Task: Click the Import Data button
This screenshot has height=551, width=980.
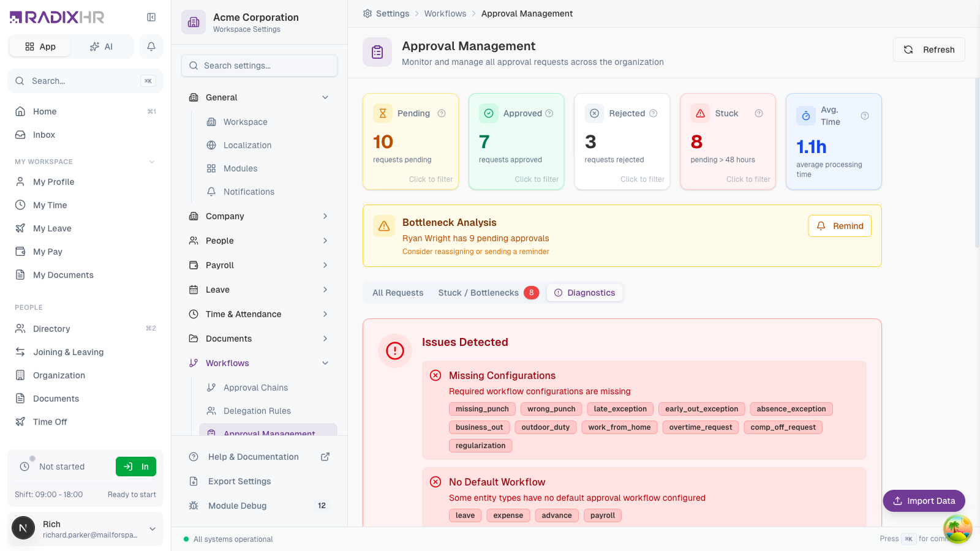Action: click(924, 501)
